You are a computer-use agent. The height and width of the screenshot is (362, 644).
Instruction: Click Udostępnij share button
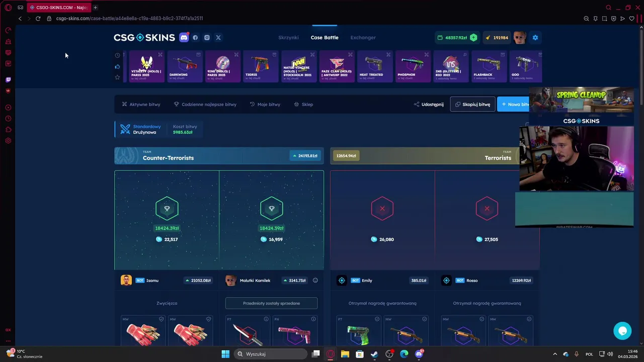coord(429,104)
